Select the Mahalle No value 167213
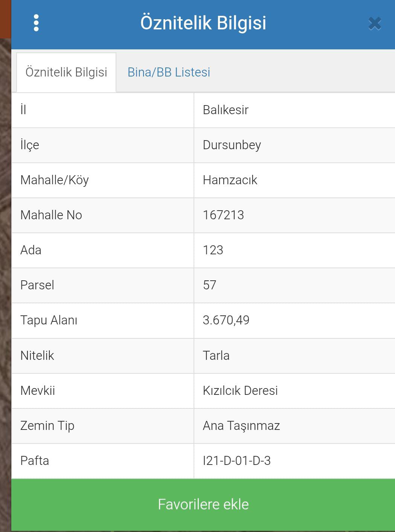This screenshot has height=532, width=395. pos(223,215)
